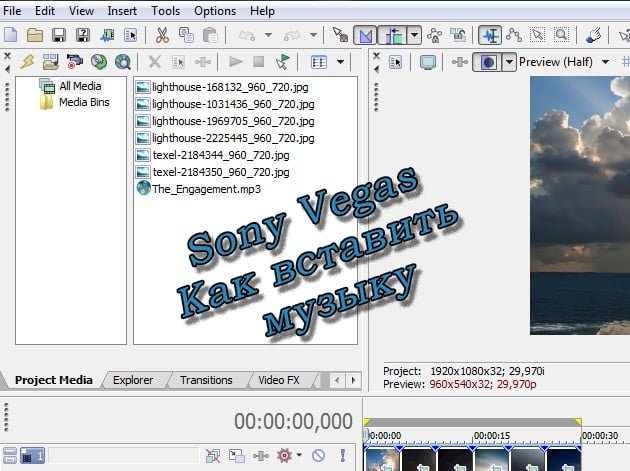This screenshot has height=471, width=630.
Task: Click the Open folder icon in main toolbar
Action: (35, 35)
